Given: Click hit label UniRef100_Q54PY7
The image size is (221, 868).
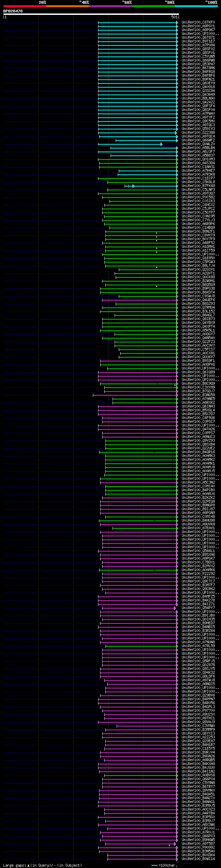Looking at the screenshot, I should (x=198, y=608).
